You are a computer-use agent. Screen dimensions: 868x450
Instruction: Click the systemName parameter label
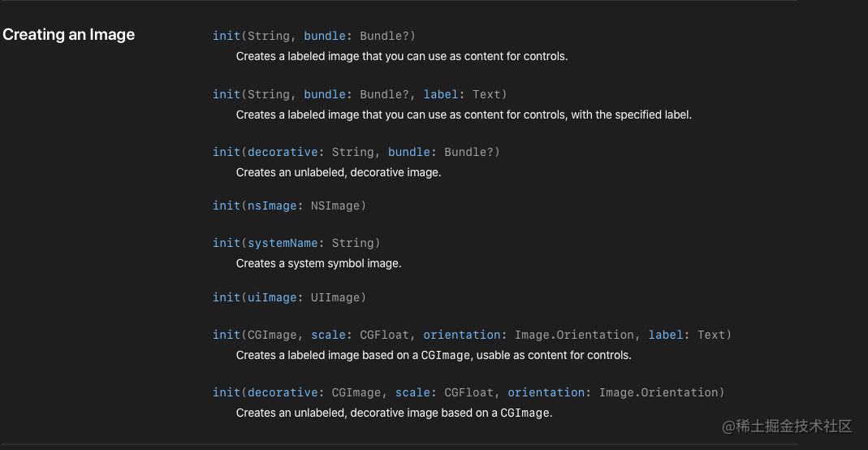[283, 243]
